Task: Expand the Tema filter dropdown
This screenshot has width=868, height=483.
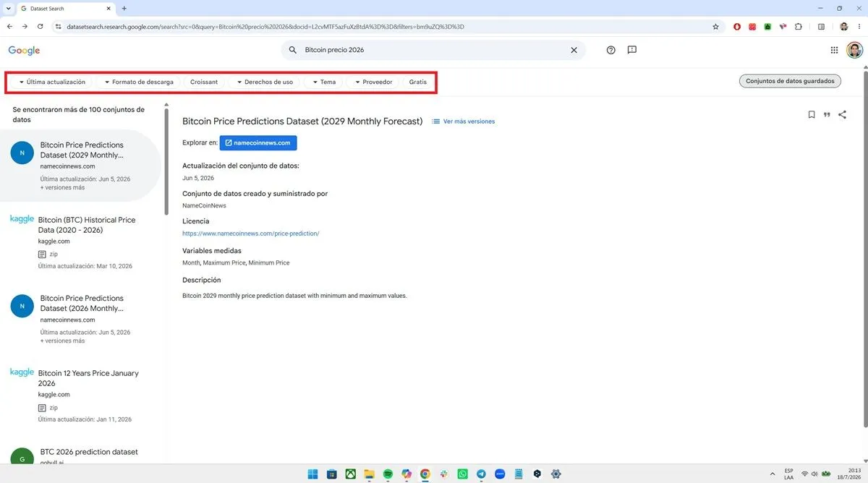Action: [324, 82]
